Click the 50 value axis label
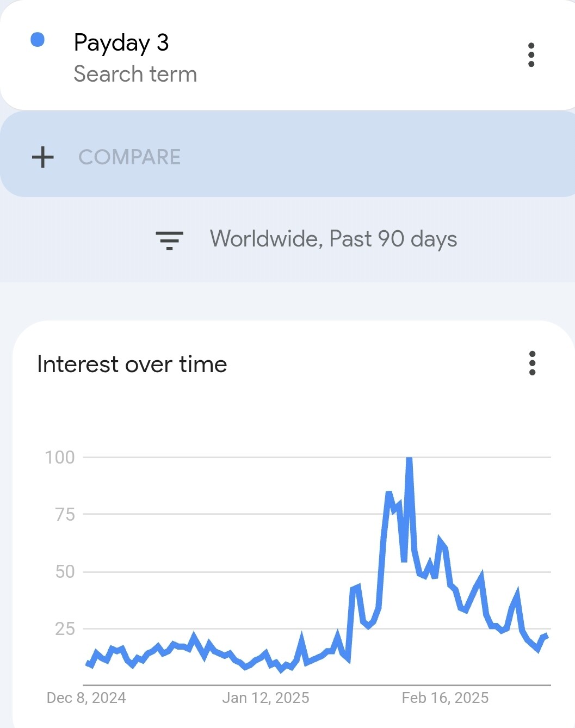Image resolution: width=575 pixels, height=728 pixels. 65,572
